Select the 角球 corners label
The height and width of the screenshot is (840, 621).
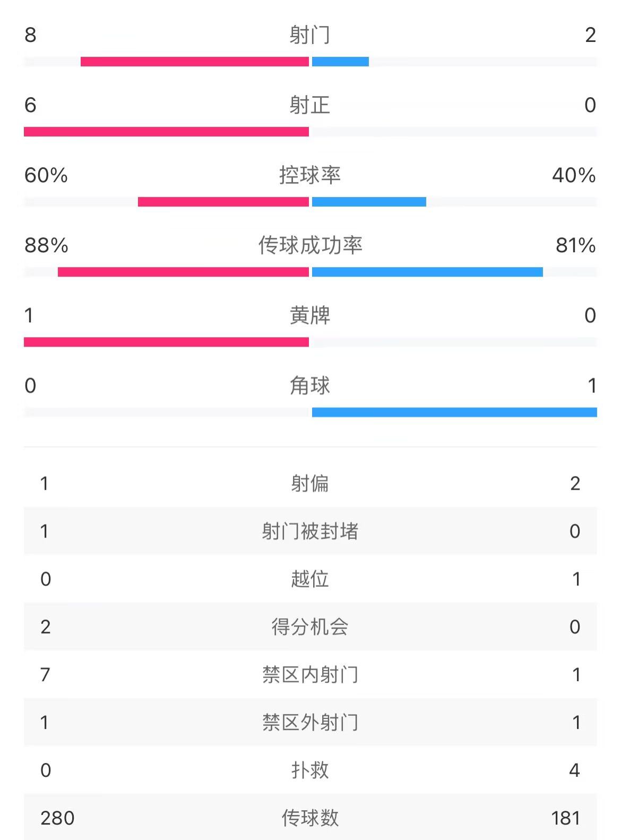310,385
